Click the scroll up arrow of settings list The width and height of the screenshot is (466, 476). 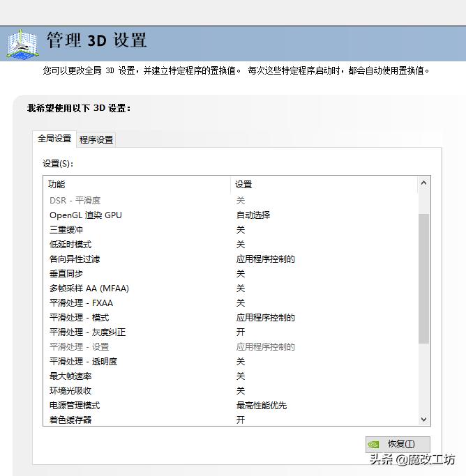(x=423, y=183)
